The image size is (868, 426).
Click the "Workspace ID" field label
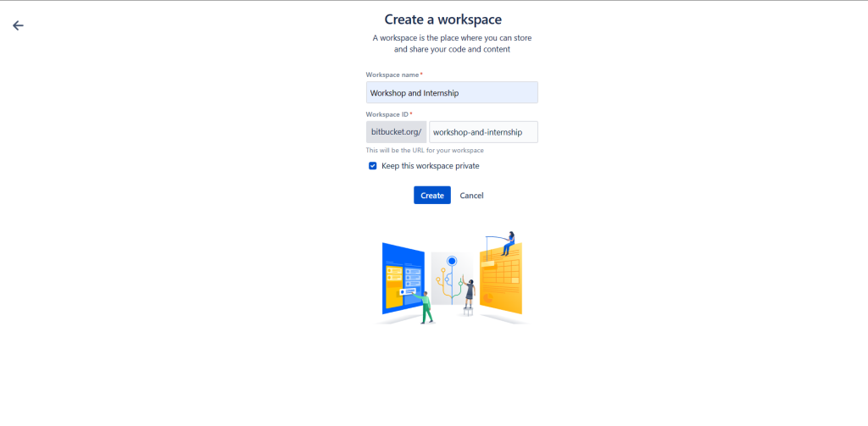pyautogui.click(x=387, y=114)
